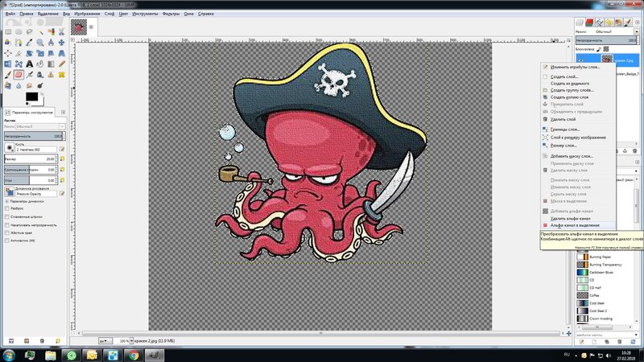The width and height of the screenshot is (644, 362).
Task: Open the brush preview selector in tool options
Action: [x=10, y=148]
